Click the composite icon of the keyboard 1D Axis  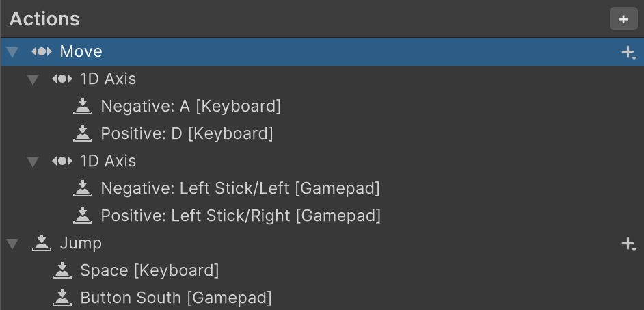[62, 79]
